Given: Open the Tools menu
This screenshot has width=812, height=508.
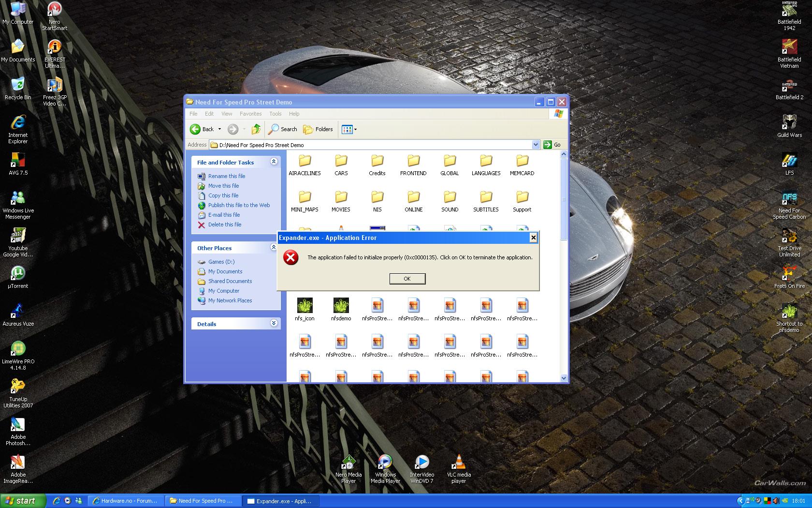Looking at the screenshot, I should point(275,114).
